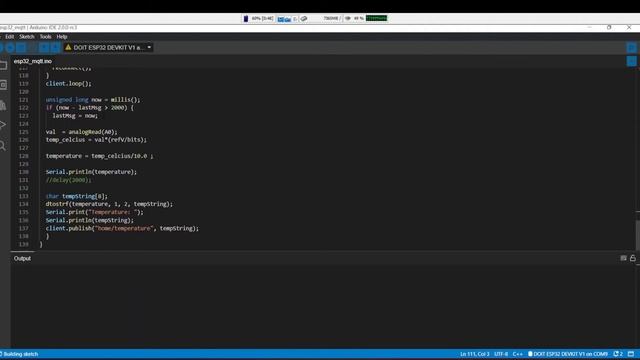
Task: Start debugging with the toolbar Debug button
Action: coord(21,47)
